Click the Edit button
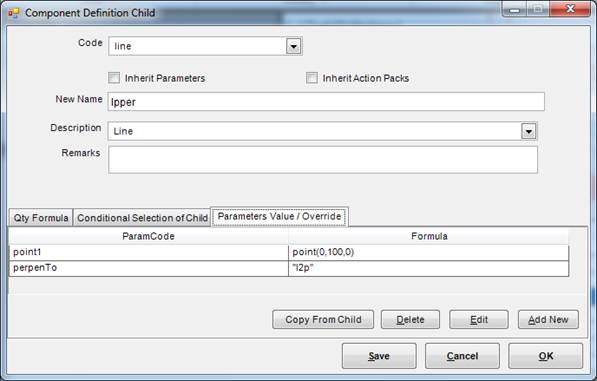Screen dimensions: 597x381 (479, 319)
